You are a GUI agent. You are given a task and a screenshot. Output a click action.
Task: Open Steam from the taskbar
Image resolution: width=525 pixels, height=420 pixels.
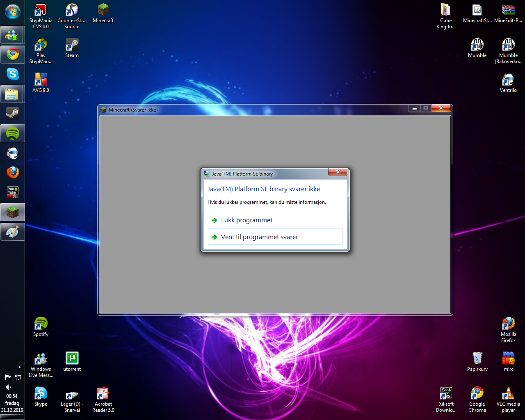[x=12, y=114]
